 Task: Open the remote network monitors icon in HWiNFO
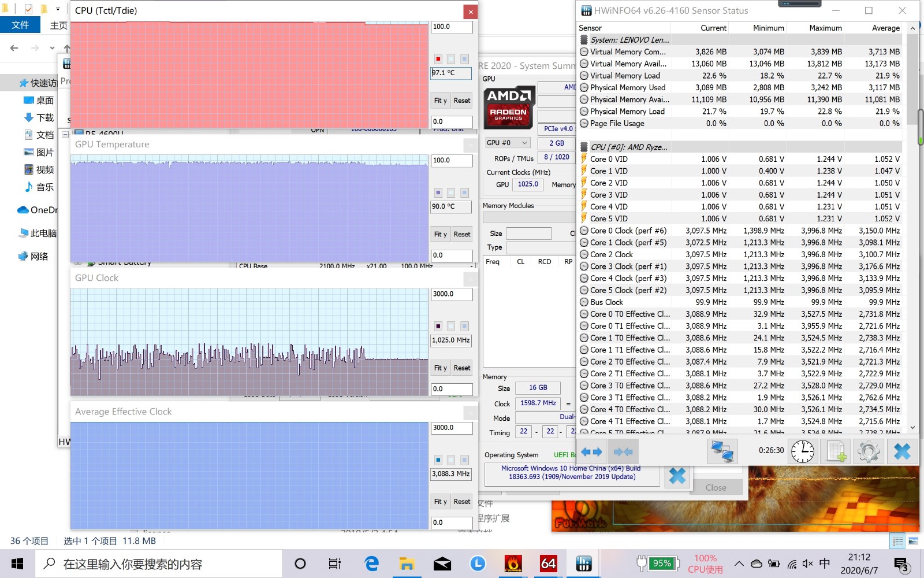tap(722, 451)
